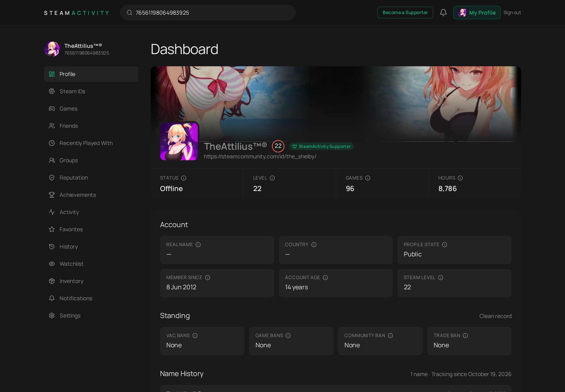Click the level 22 badge beside username
Screen dimensions: 565x392
(278, 146)
